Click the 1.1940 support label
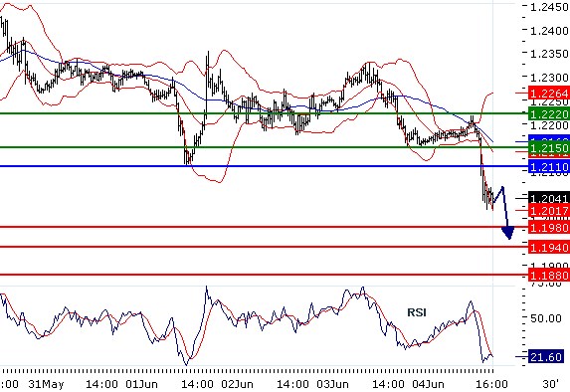Image resolution: width=570 pixels, height=392 pixels. click(x=548, y=248)
